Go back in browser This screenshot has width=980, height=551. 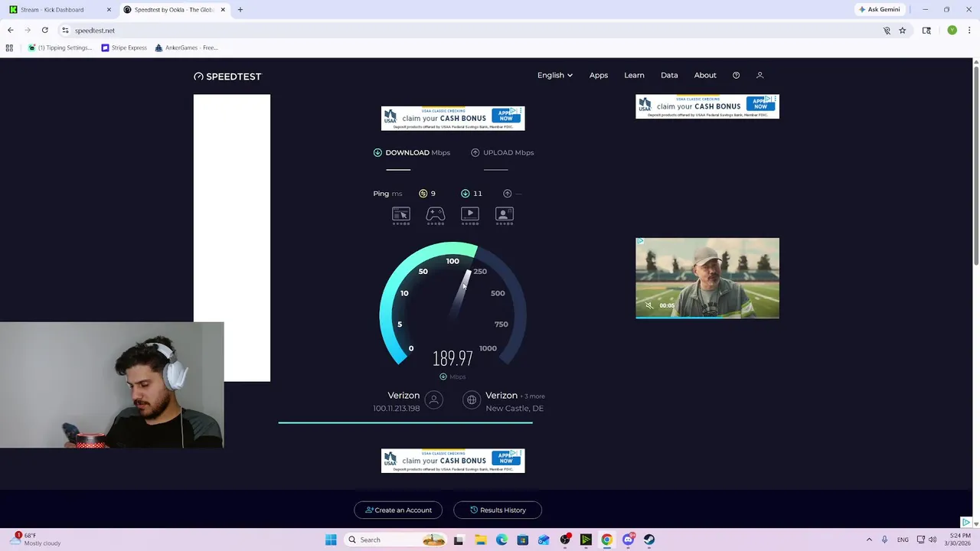(10, 30)
